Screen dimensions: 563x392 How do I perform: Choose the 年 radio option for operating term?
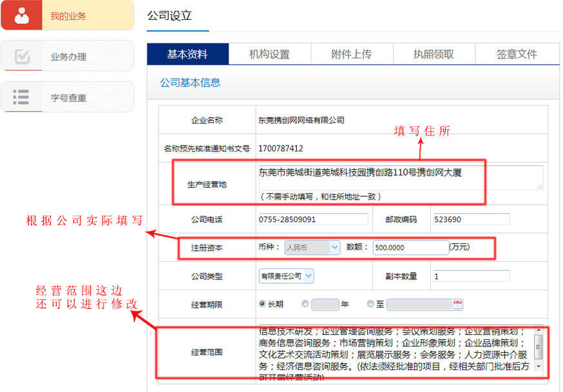click(x=305, y=304)
